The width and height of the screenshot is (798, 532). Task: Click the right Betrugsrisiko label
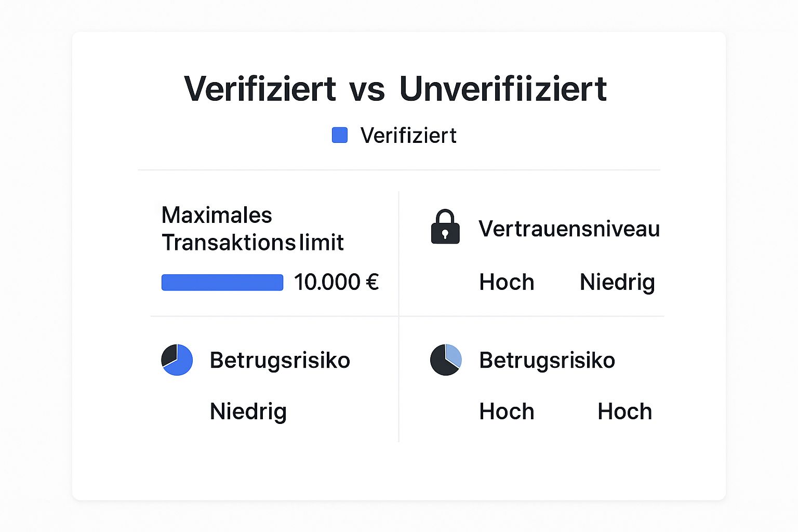(x=547, y=360)
